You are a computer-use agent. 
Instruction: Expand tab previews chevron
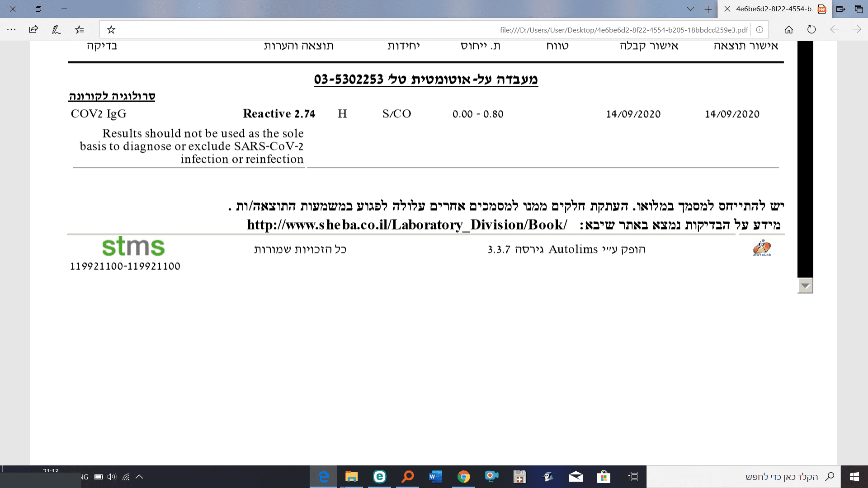(x=690, y=9)
